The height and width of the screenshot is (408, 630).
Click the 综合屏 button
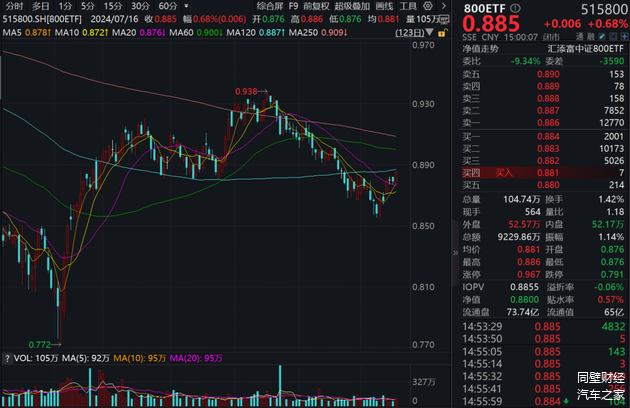point(270,6)
